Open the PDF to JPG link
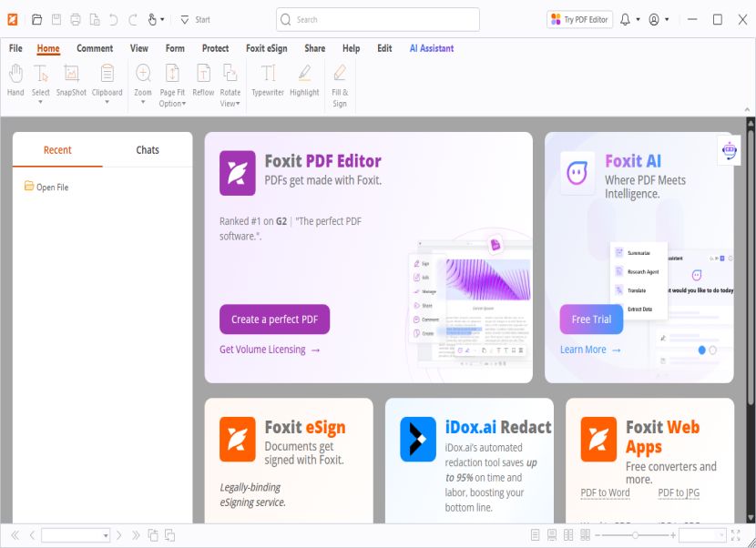 [x=679, y=492]
